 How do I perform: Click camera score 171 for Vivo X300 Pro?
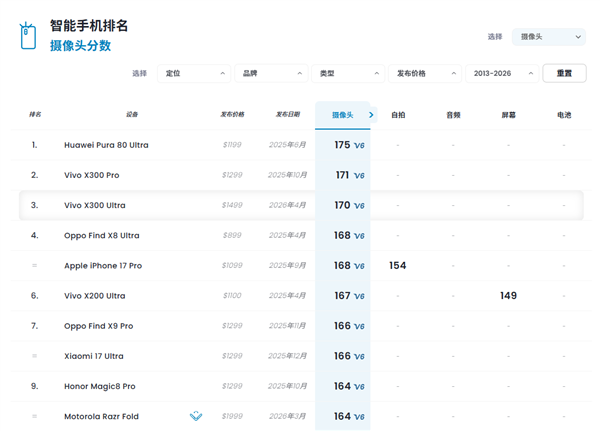click(x=342, y=175)
